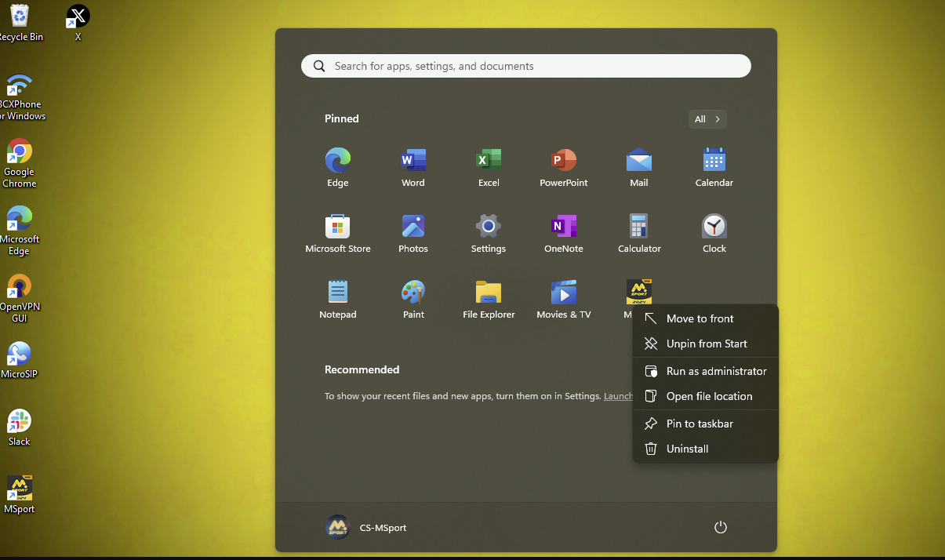Launch OneNote pinned app
This screenshot has height=560, width=945.
(563, 233)
